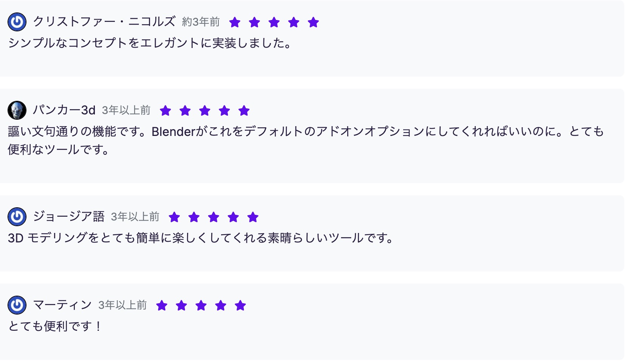625x364 pixels.
Task: Click パンカー3d's face avatar image
Action: (17, 110)
